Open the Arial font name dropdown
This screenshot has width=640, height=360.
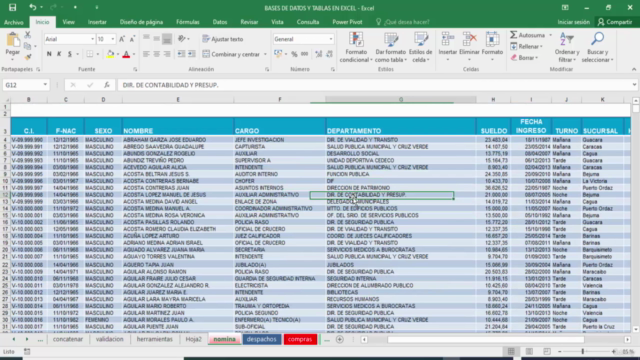tap(92, 39)
